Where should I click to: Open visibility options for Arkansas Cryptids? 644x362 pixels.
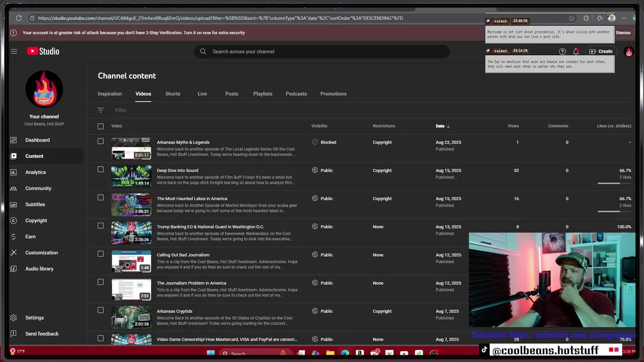click(322, 311)
